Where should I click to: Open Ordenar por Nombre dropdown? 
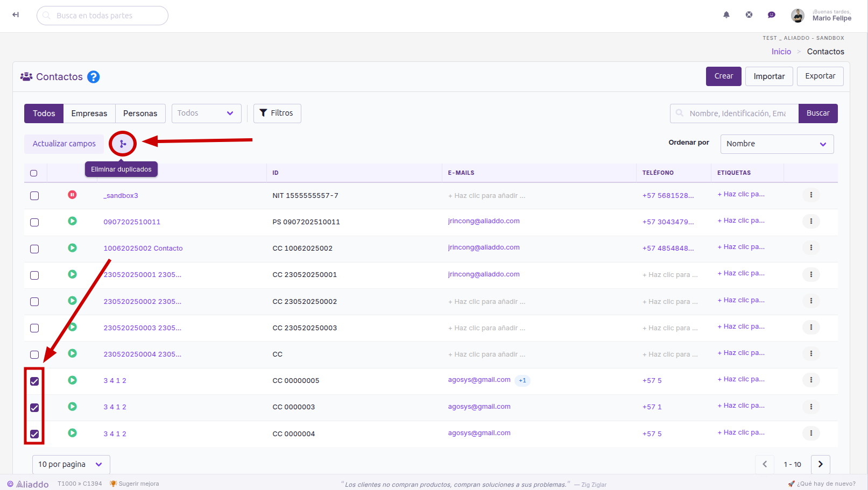pyautogui.click(x=777, y=144)
